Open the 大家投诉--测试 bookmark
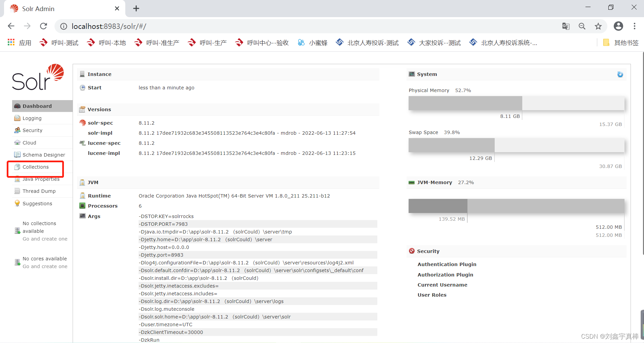 434,43
